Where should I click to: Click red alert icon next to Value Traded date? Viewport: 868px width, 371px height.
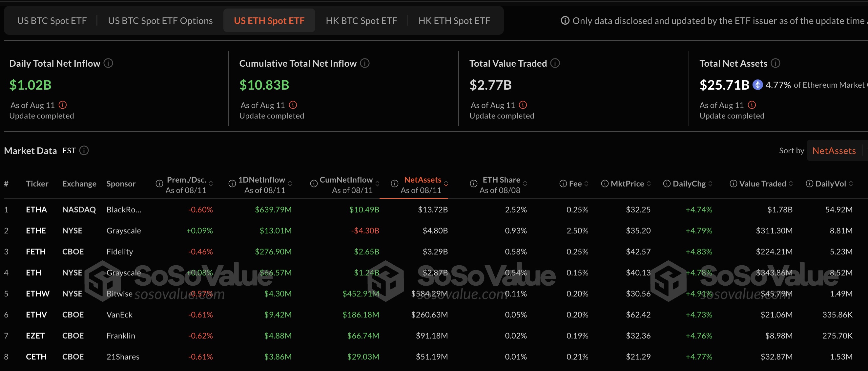coord(523,105)
